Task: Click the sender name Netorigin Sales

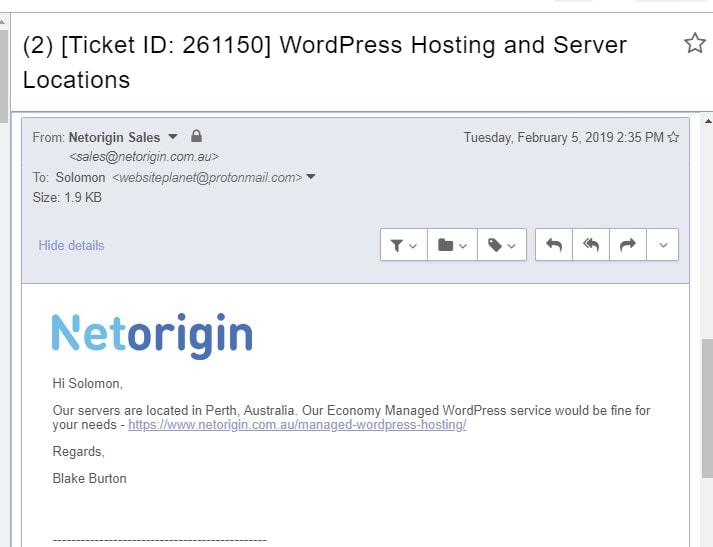Action: (114, 137)
